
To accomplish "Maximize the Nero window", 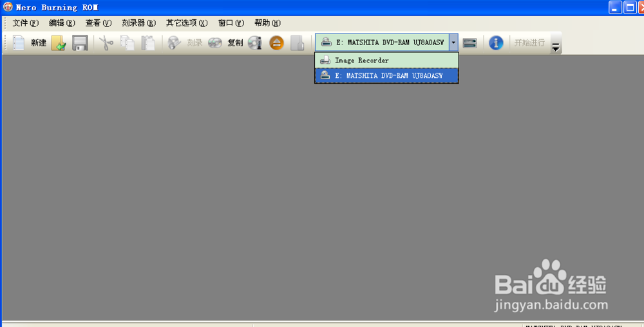I will point(630,7).
